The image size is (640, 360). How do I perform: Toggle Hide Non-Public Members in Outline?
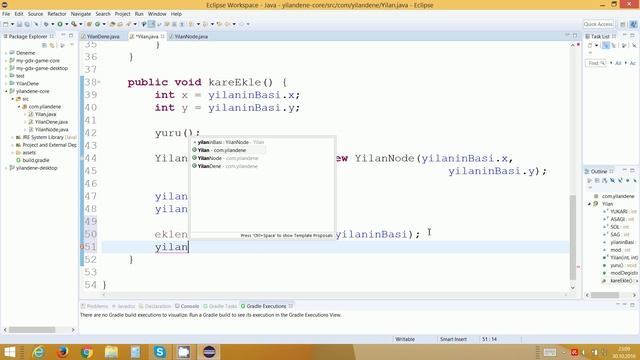point(628,180)
